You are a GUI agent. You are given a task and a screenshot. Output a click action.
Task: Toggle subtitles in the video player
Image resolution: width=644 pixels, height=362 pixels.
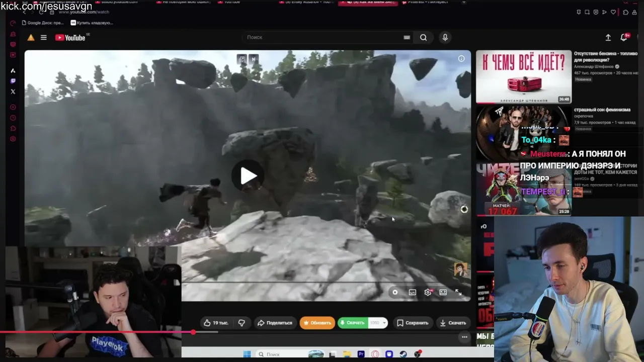(413, 292)
